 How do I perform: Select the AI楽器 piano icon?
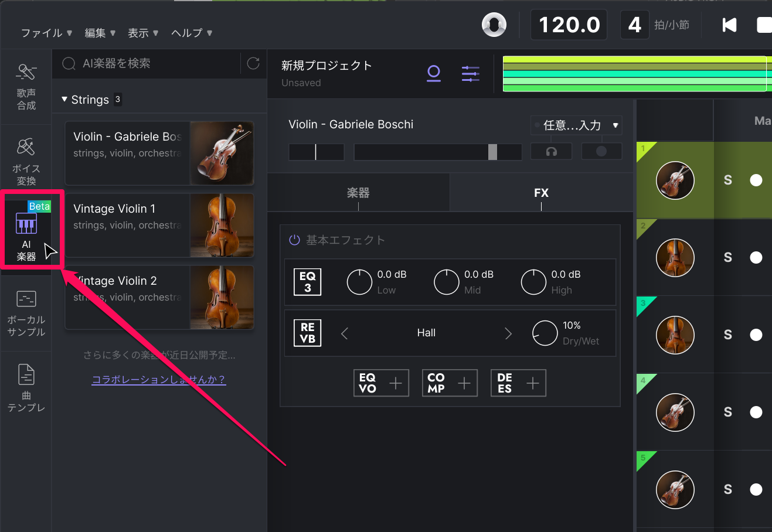26,223
